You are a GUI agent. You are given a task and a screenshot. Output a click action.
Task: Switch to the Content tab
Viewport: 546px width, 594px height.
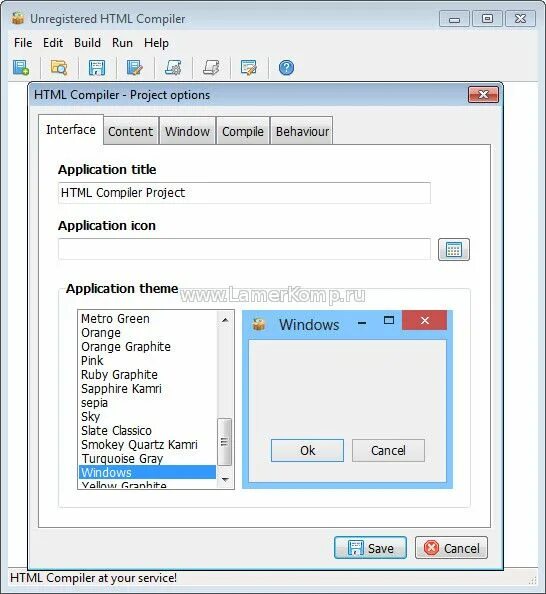(131, 131)
